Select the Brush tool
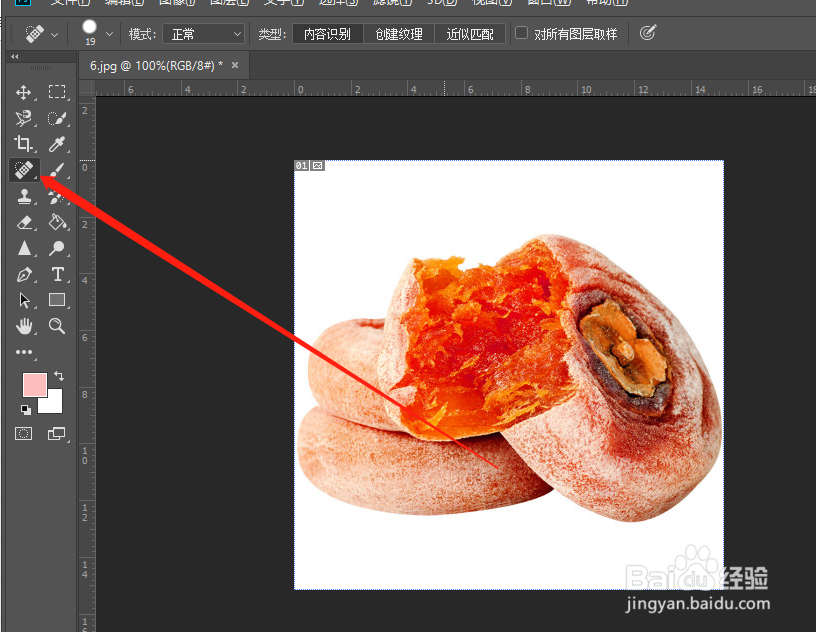Image resolution: width=816 pixels, height=632 pixels. (57, 170)
